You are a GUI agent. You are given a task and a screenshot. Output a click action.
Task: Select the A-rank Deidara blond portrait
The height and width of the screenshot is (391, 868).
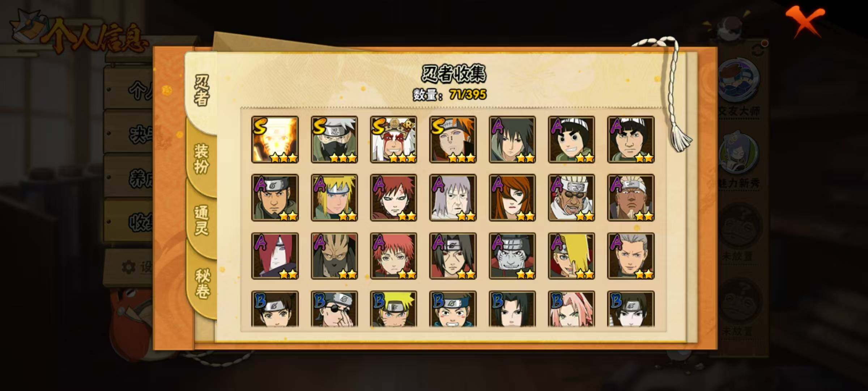[x=571, y=256]
